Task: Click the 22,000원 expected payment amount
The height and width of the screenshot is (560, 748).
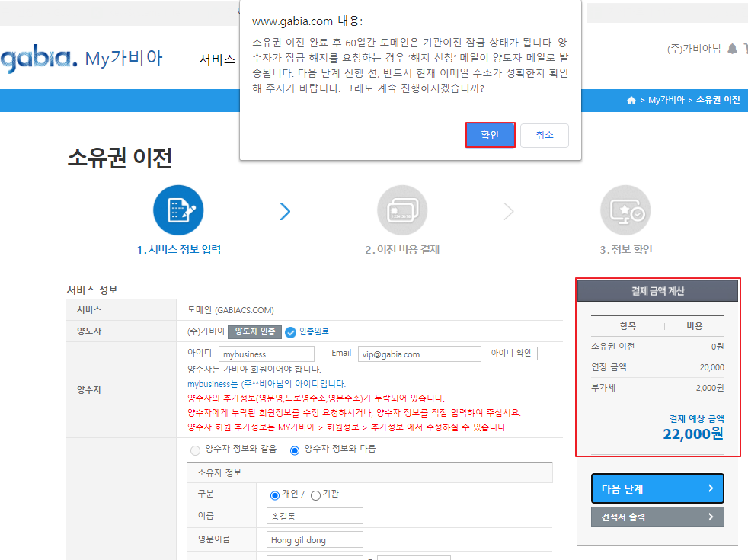Action: (693, 434)
